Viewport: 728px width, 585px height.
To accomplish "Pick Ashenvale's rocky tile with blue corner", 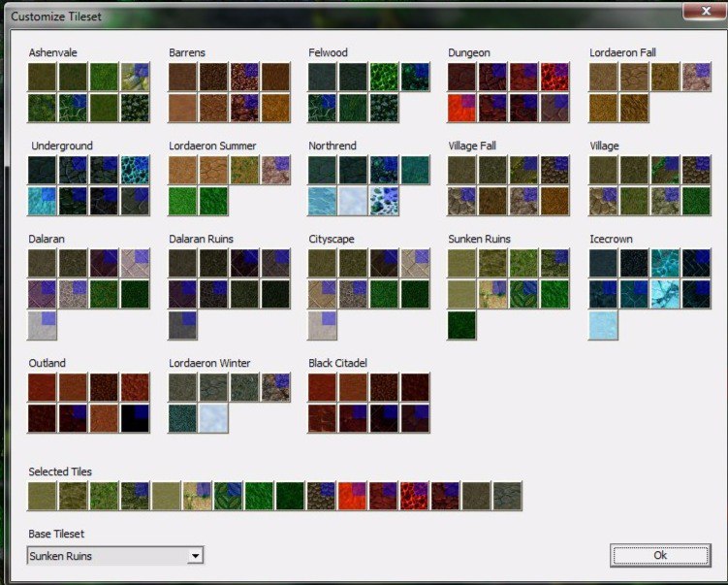I will point(135,77).
